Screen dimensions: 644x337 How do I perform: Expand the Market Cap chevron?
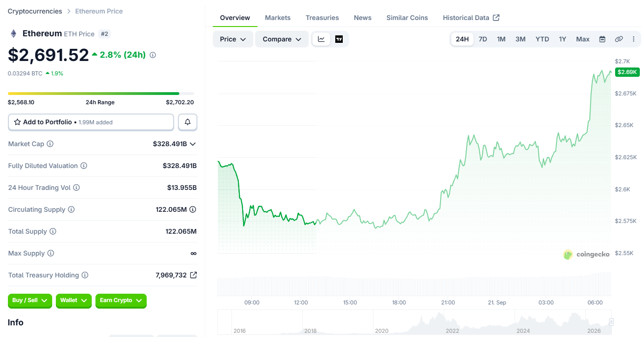click(193, 144)
